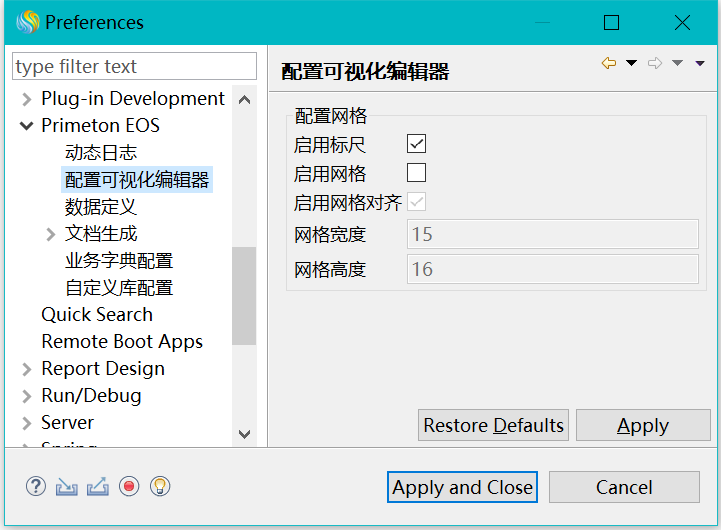Select the Quick Search preference page
The image size is (721, 530).
point(97,315)
